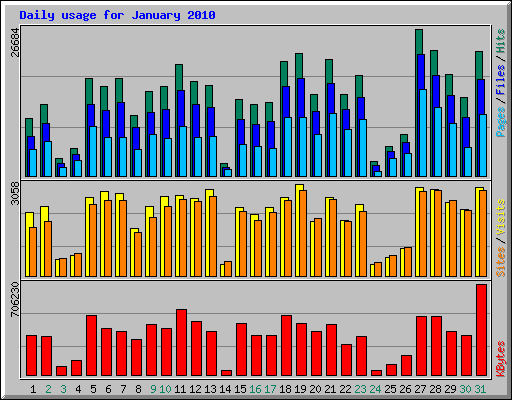Click the orange sites bar for day 1
The width and height of the screenshot is (512, 400).
pyautogui.click(x=33, y=252)
